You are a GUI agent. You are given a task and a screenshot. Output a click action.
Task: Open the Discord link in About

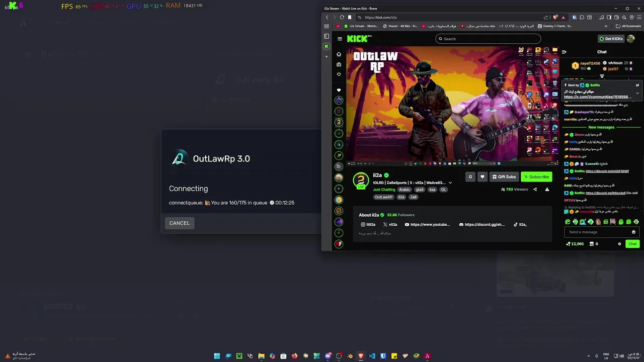coord(482,225)
